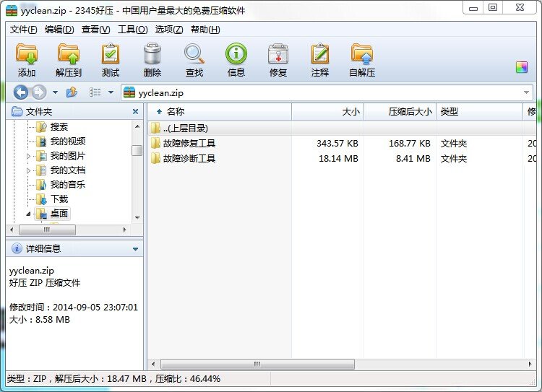Click the folder tree scroll-up arrow
The height and width of the screenshot is (392, 542).
[x=137, y=126]
